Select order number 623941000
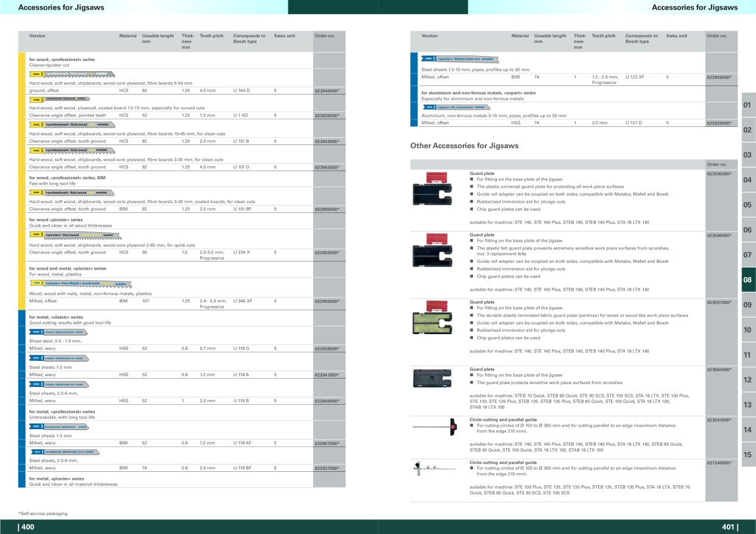Image resolution: width=756 pixels, height=534 pixels. pos(327,375)
